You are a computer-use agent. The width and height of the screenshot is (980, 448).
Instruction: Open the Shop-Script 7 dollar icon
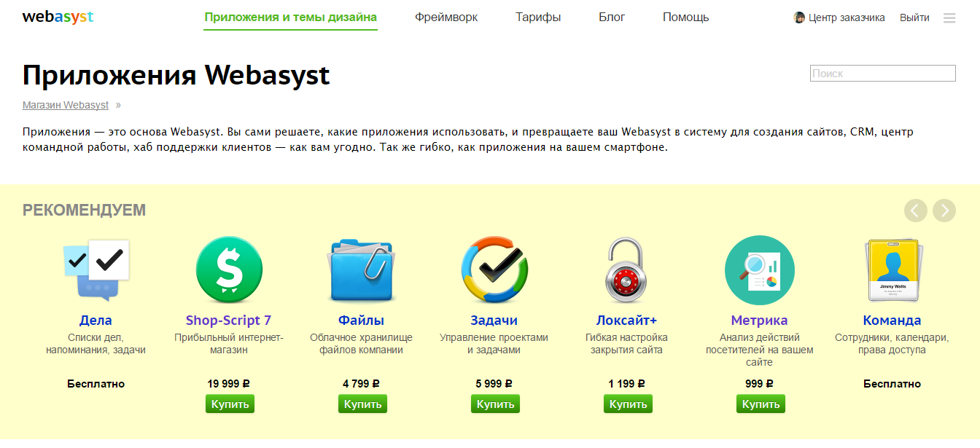point(228,271)
